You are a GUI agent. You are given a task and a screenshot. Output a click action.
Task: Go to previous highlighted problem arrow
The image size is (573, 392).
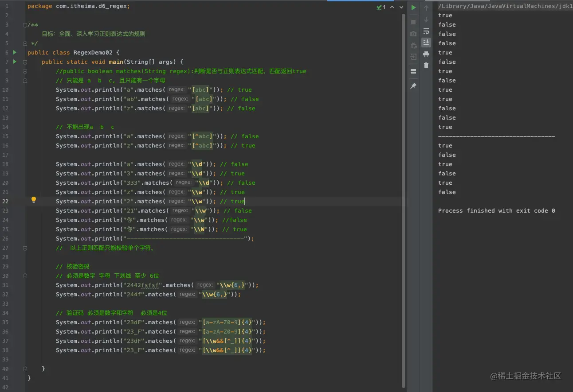(x=392, y=7)
